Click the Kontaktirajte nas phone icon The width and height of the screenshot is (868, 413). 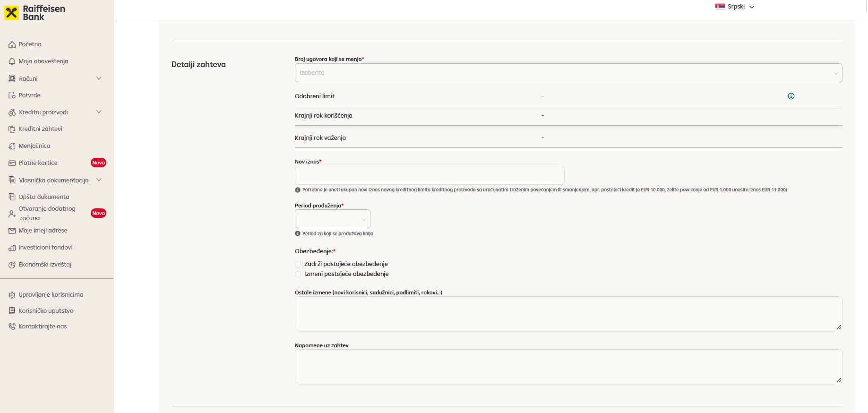pos(12,327)
